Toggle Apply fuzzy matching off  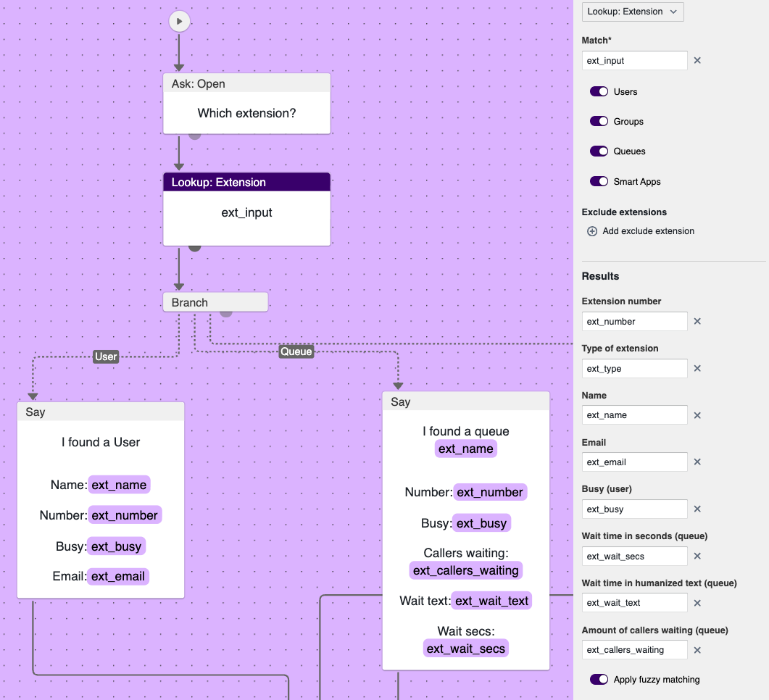[x=599, y=680]
